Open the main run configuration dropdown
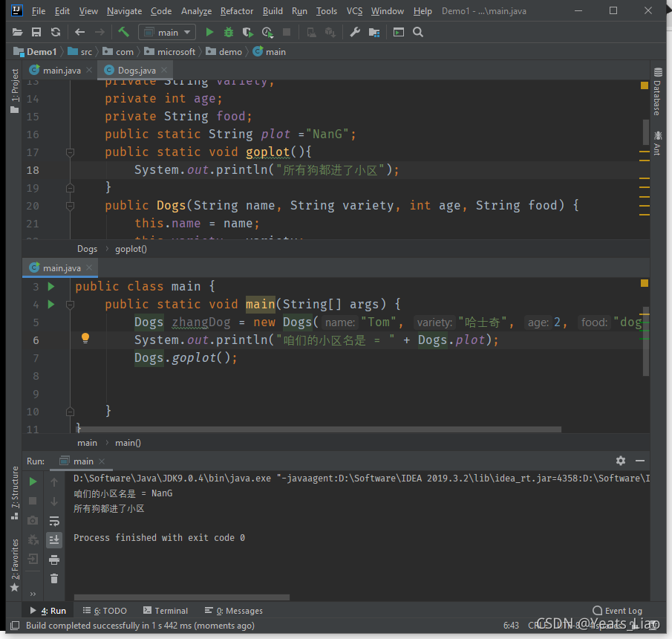Screen dimensions: 672x639 (x=167, y=32)
